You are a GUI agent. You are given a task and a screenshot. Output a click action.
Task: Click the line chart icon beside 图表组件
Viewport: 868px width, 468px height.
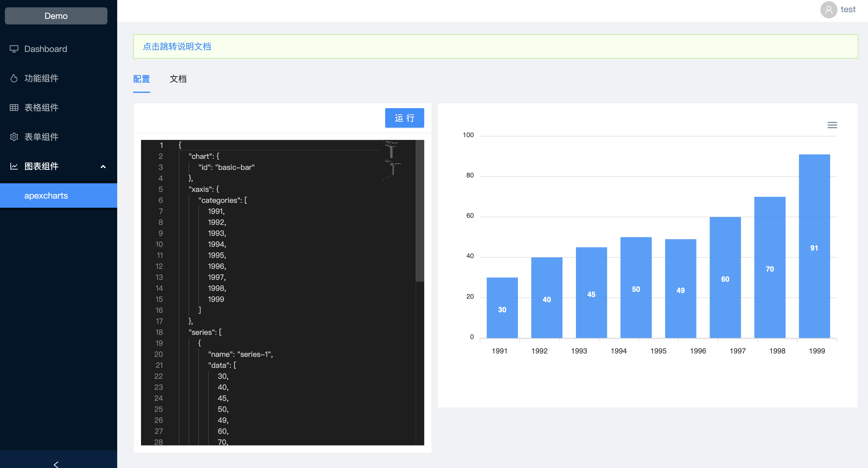tap(14, 166)
